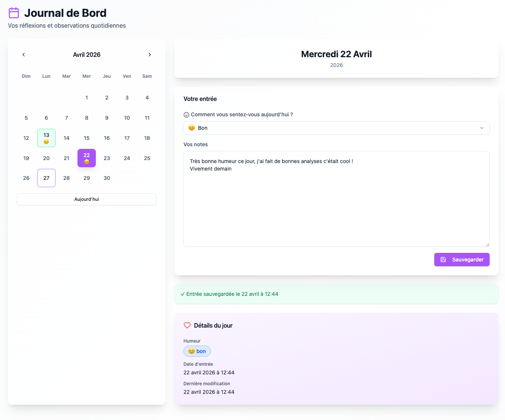Click the Date d'entrée label
This screenshot has height=420, width=505.
(x=198, y=364)
